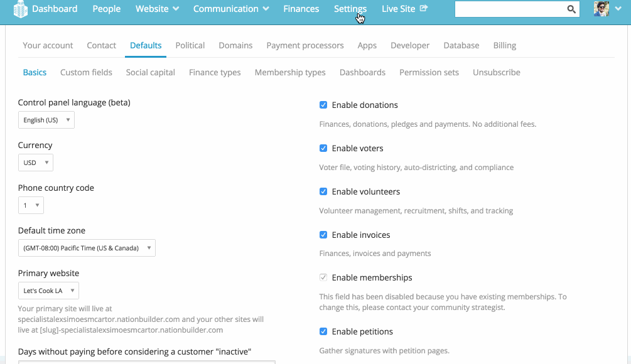Expand the Communication menu chevron
Viewport: 631px width, 364px height.
(x=266, y=9)
